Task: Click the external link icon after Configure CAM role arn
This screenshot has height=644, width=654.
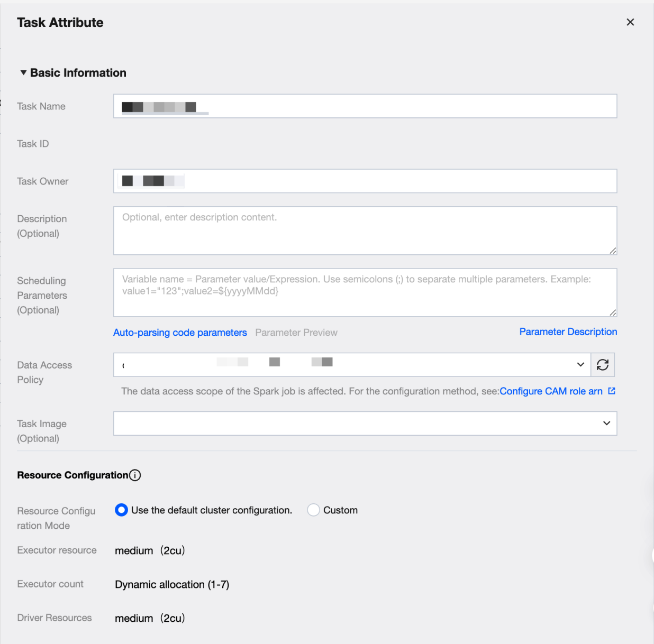Action: (612, 391)
